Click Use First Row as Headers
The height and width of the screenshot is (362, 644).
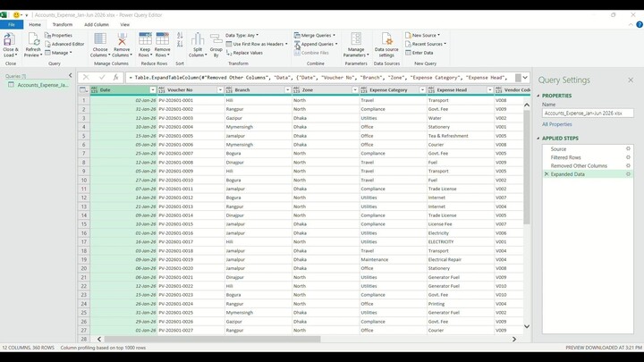point(257,44)
